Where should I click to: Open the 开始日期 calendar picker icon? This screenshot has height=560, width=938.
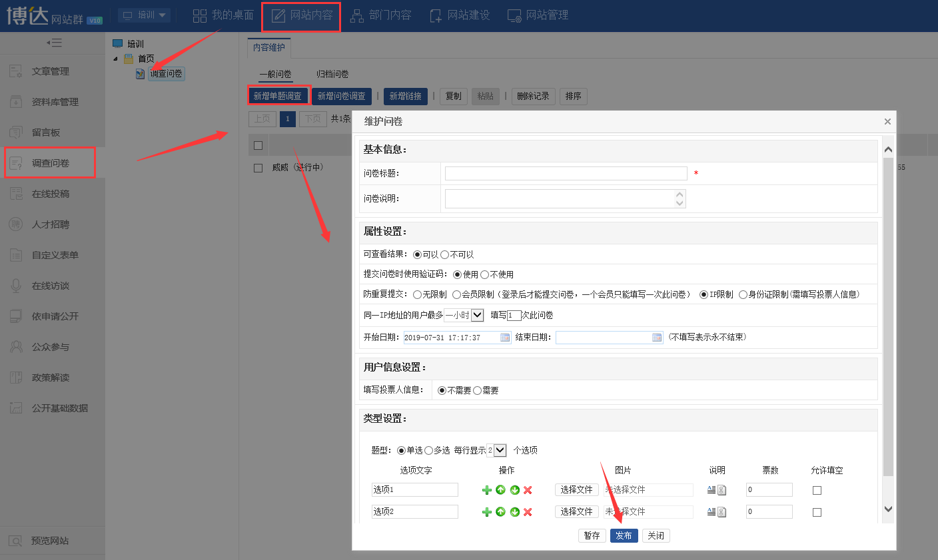coord(505,338)
